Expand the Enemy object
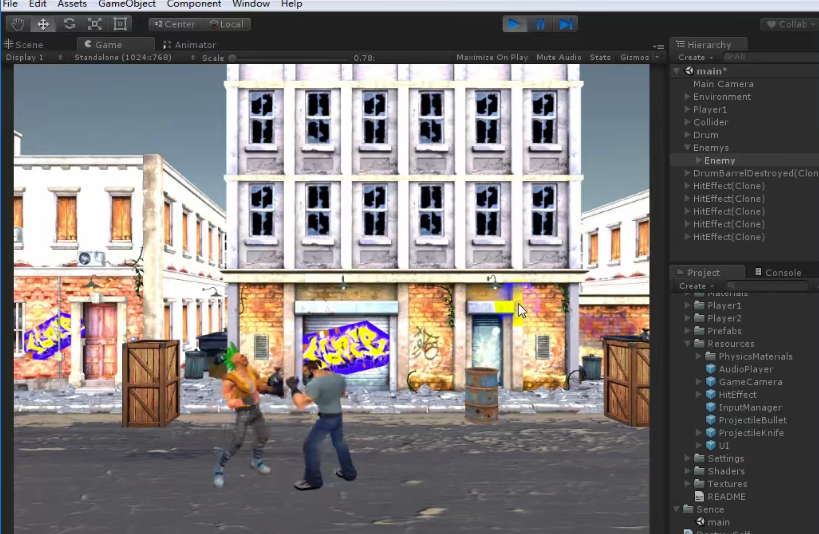This screenshot has width=819, height=534. (698, 160)
